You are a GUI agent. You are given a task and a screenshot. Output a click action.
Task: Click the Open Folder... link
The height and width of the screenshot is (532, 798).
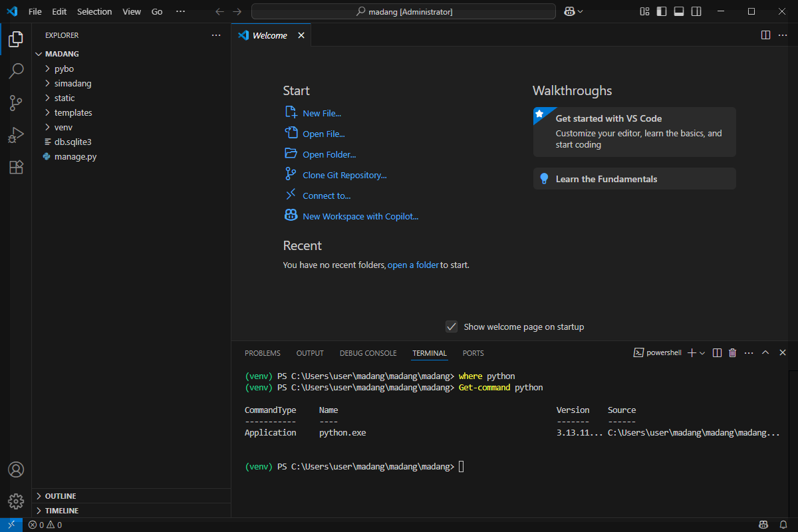[x=329, y=154]
